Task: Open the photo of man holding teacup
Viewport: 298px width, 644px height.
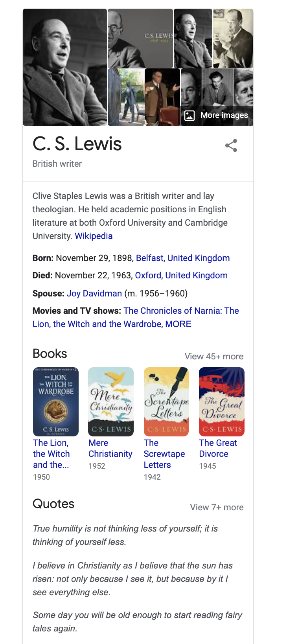Action: [x=162, y=97]
